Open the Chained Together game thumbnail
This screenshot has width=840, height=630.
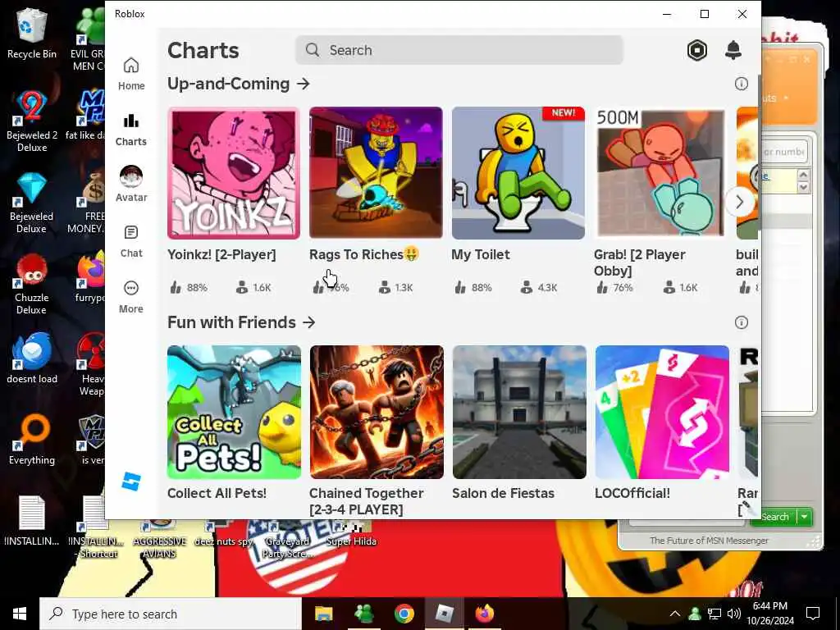[377, 412]
